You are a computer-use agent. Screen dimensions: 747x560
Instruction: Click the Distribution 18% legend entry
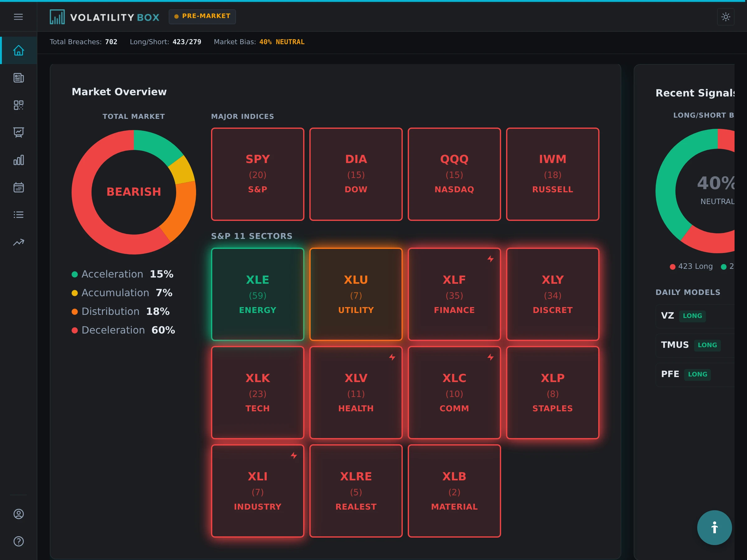pyautogui.click(x=120, y=311)
